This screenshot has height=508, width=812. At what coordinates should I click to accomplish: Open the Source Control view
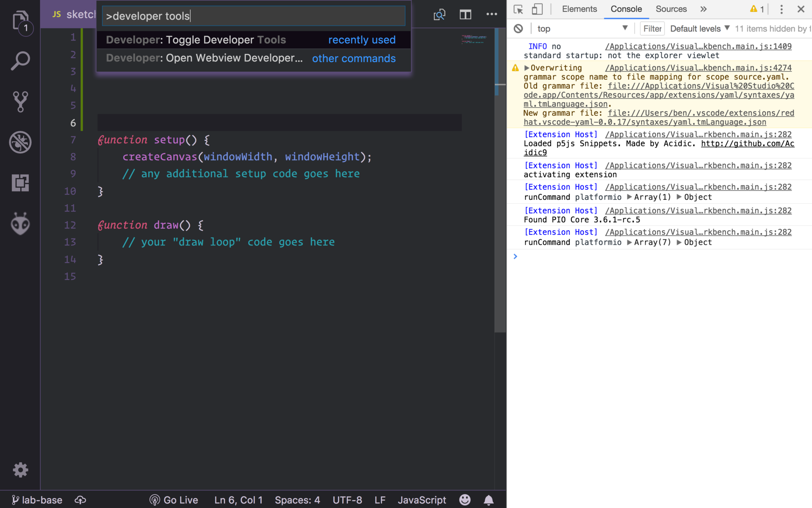[20, 102]
